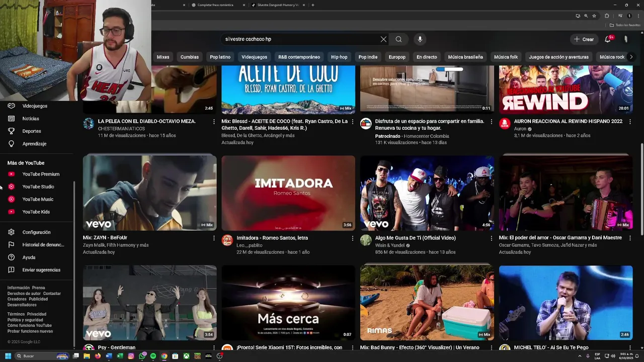Open the Auron channel avatar
The width and height of the screenshot is (644, 362).
pos(505,124)
